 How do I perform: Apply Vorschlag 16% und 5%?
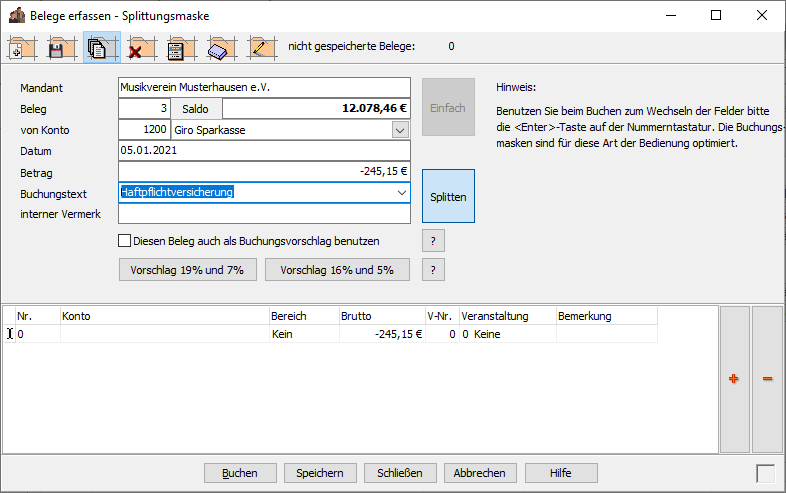[x=337, y=270]
